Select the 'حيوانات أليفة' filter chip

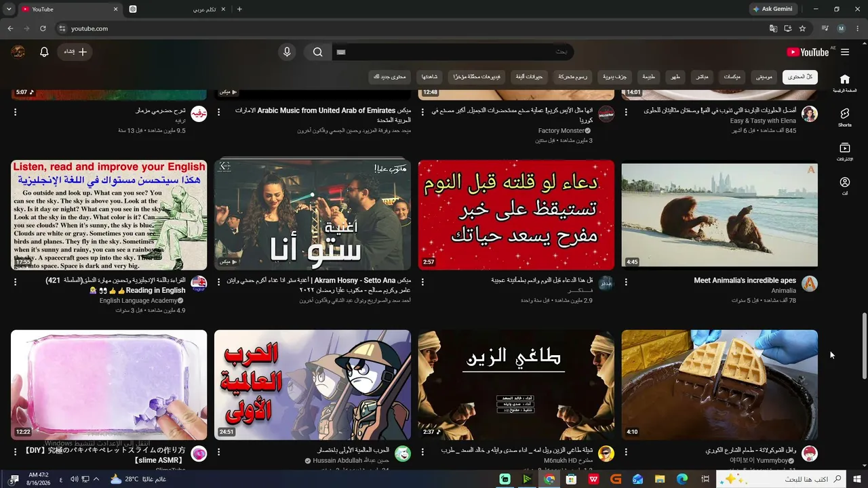(x=530, y=77)
